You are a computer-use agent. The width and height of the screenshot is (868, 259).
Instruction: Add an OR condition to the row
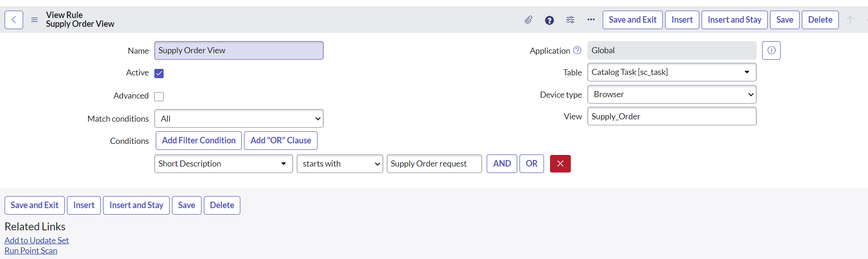point(532,164)
